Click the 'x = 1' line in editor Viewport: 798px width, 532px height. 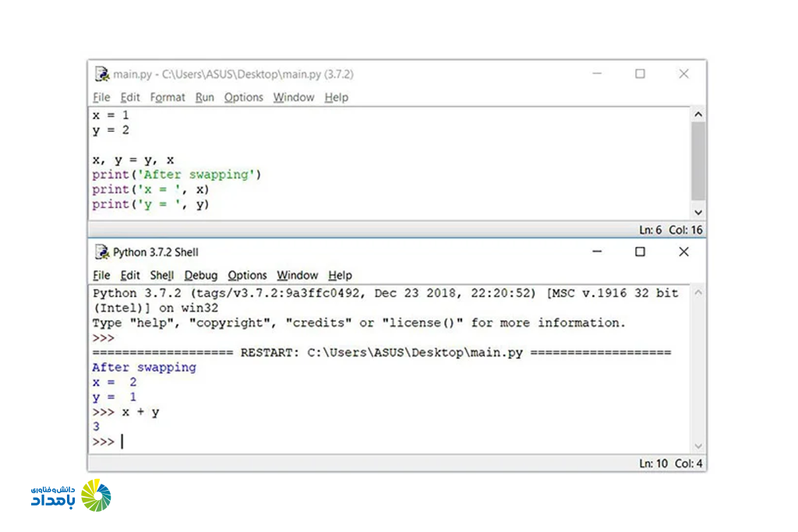(x=111, y=115)
